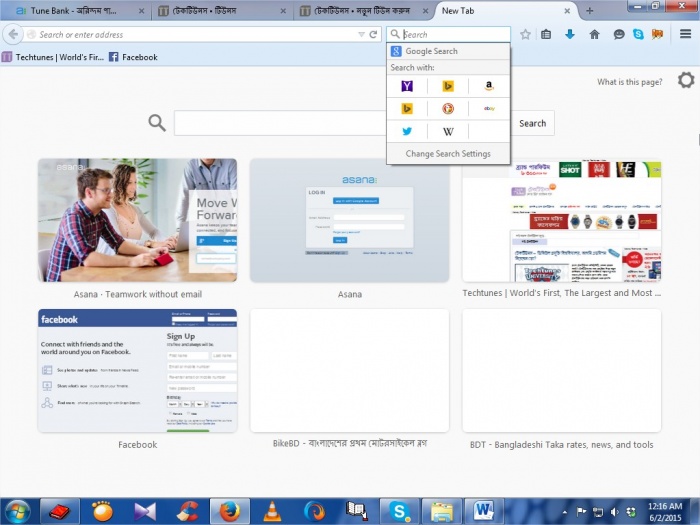Open CCleaner from the taskbar
The height and width of the screenshot is (525, 700).
(x=187, y=512)
